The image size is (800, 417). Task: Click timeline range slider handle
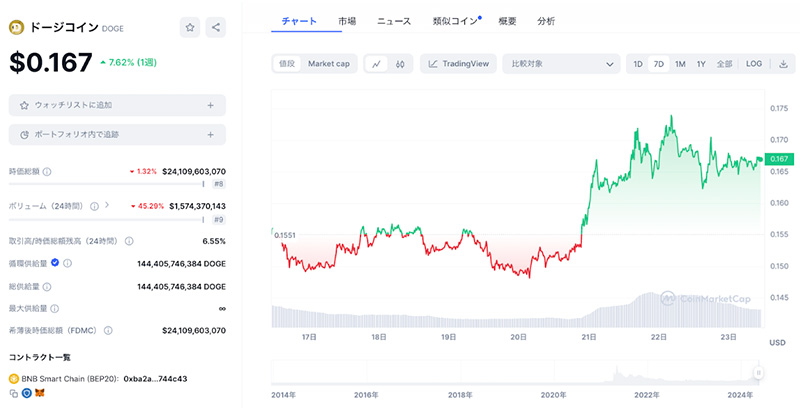(x=758, y=373)
